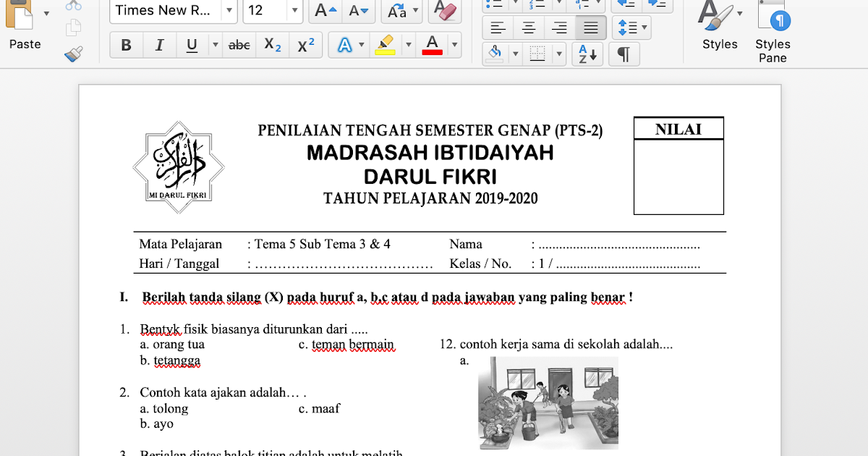The image size is (868, 456).
Task: Toggle underline on selected text
Action: 191,44
